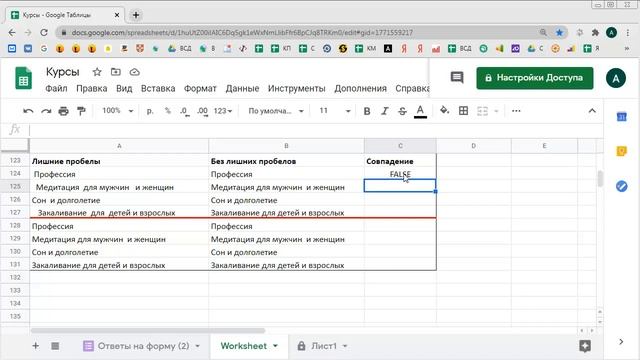The height and width of the screenshot is (360, 640).
Task: Open the Правка menu
Action: tap(92, 89)
